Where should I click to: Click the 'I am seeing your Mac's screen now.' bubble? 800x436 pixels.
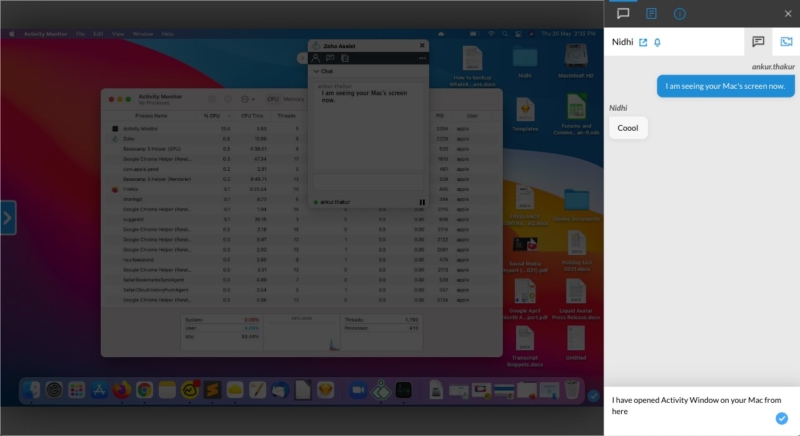pos(725,86)
